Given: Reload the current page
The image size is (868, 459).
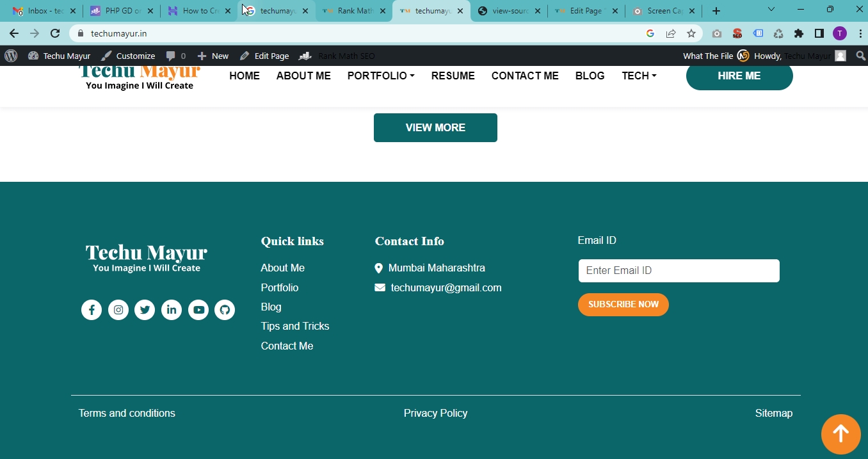Looking at the screenshot, I should [x=55, y=33].
